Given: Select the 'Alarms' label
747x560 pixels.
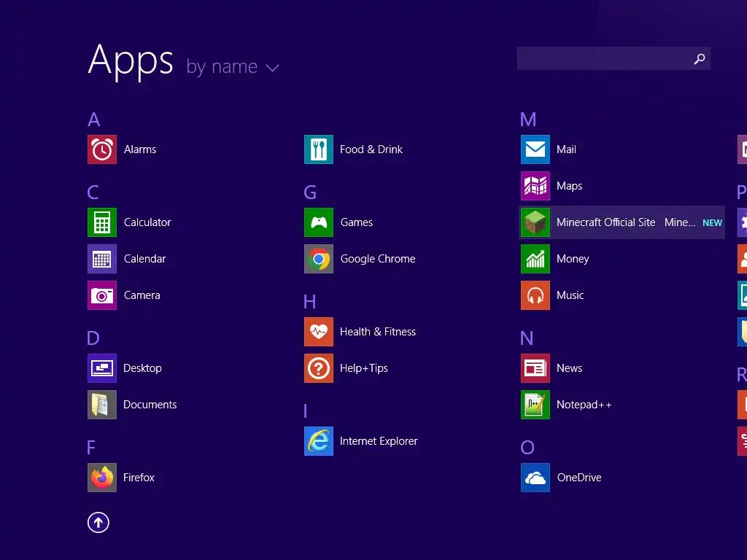Looking at the screenshot, I should [x=140, y=149].
